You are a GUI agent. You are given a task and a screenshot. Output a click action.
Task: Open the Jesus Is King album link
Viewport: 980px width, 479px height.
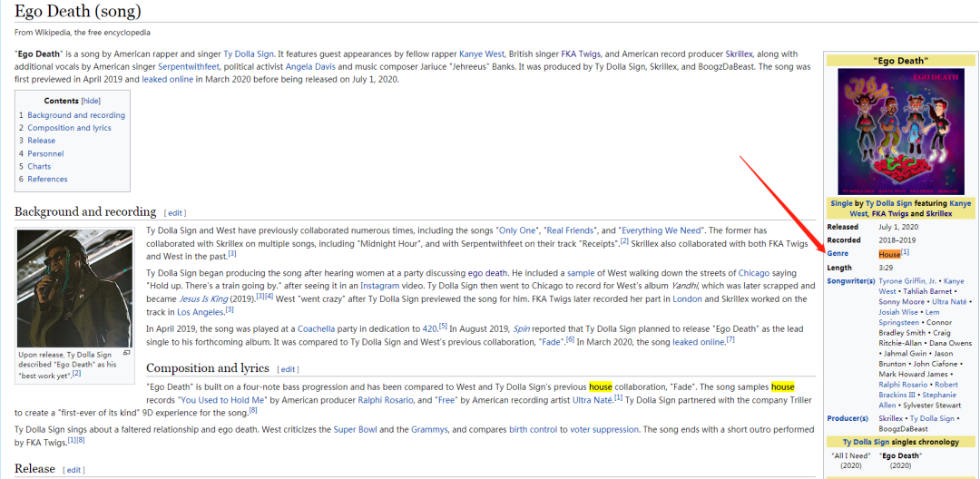[203, 298]
